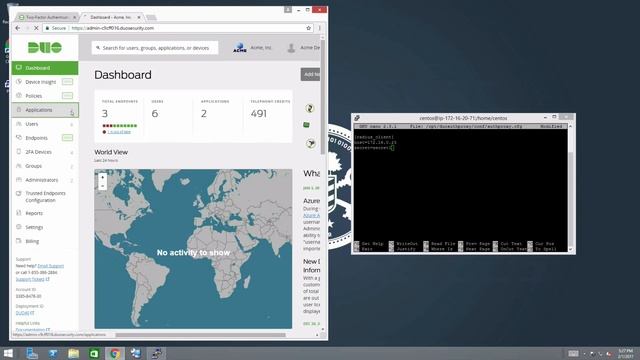Switch to Chrome on the taskbar

[115, 353]
